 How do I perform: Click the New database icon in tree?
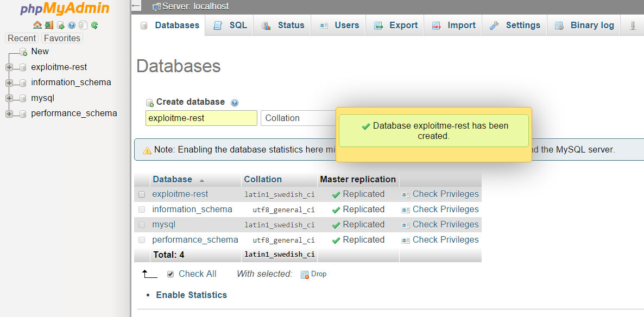[23, 52]
